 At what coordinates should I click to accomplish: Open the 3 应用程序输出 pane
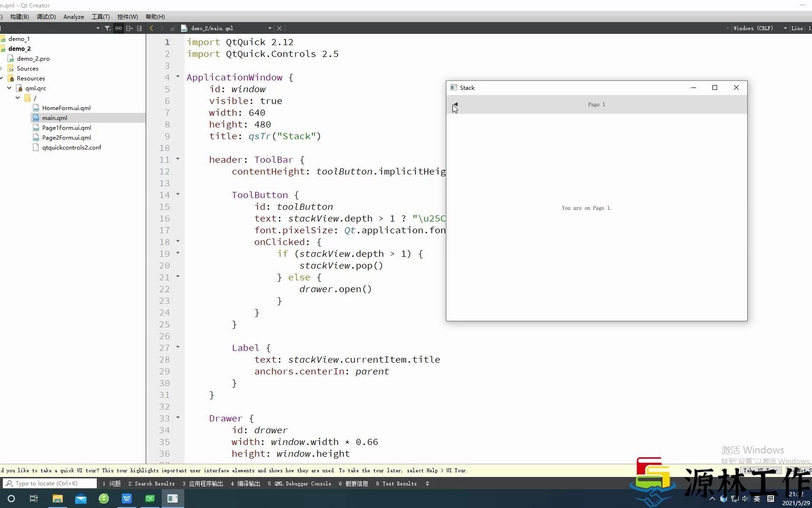[x=203, y=484]
